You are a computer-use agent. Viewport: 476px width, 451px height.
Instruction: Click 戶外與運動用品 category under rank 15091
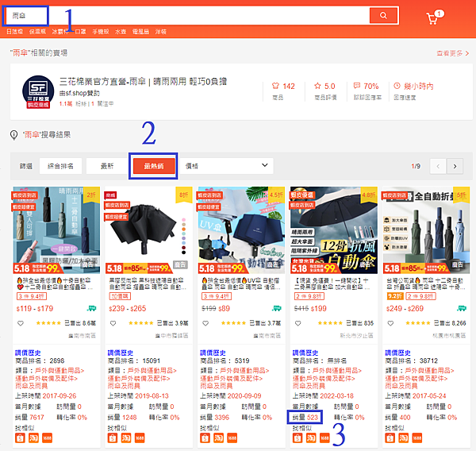click(152, 371)
